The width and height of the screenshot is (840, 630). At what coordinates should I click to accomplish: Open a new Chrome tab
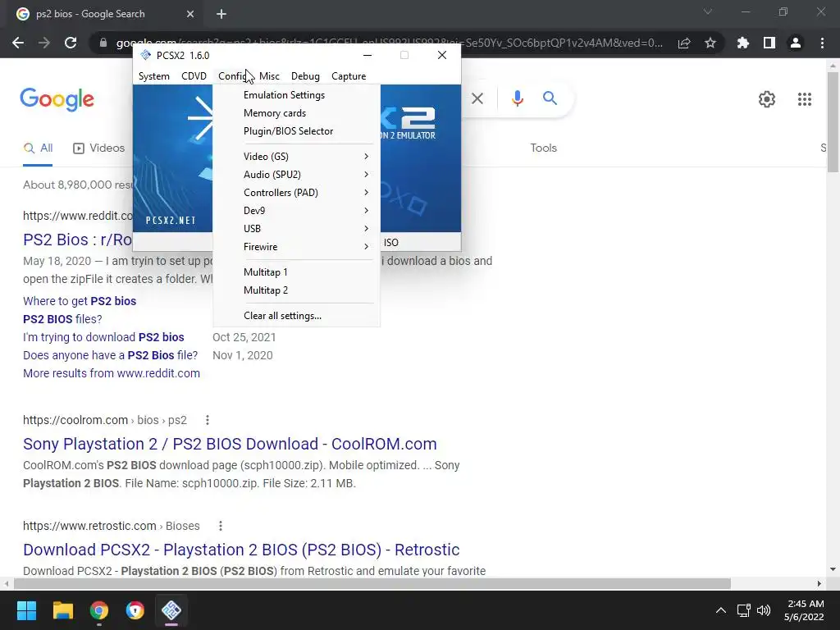(x=221, y=14)
